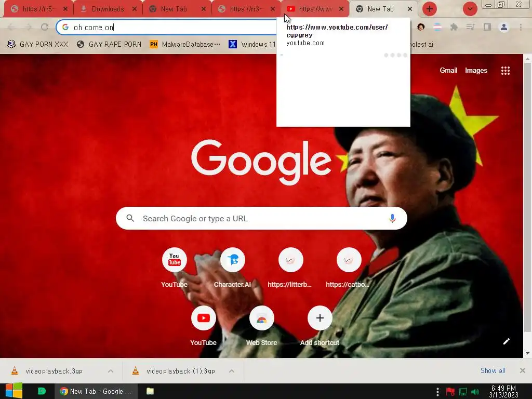Open the Windows 11 bookmark
532x399 pixels.
[252, 44]
